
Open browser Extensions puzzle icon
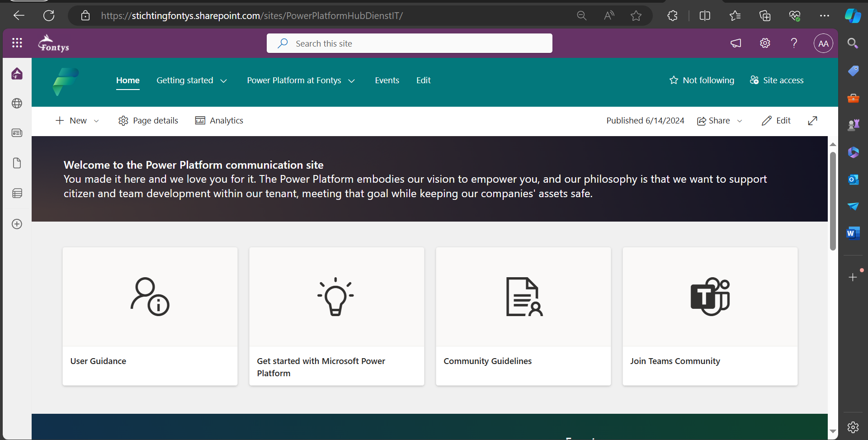tap(672, 16)
